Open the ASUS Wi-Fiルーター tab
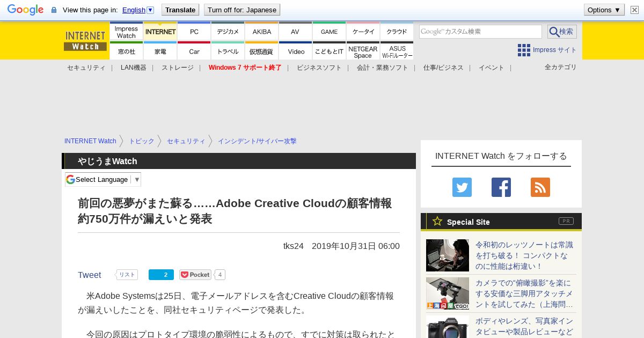Image resolution: width=644 pixels, height=338 pixels. (x=397, y=51)
